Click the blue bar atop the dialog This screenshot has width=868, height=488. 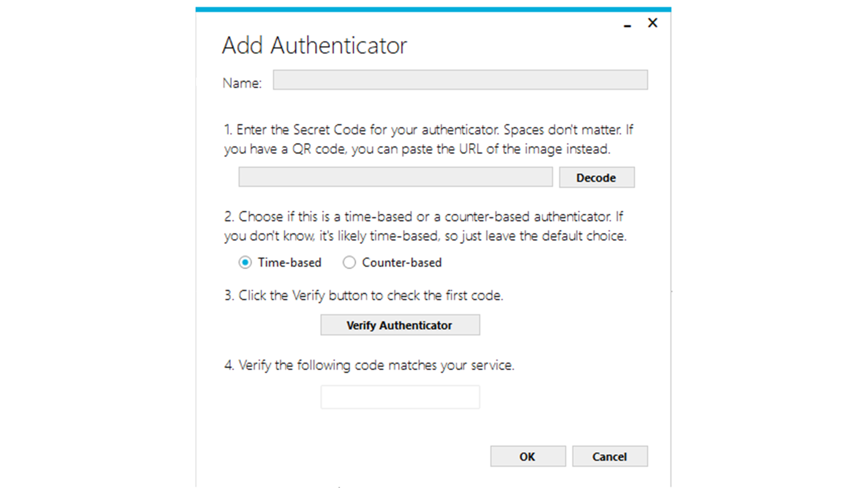click(x=433, y=9)
